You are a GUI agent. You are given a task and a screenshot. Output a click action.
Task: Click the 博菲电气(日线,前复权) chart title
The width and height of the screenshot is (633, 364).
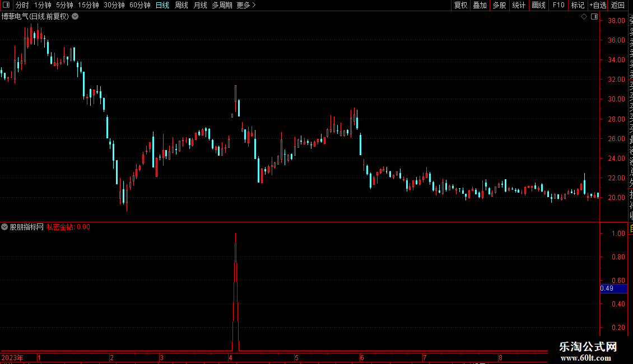[x=35, y=17]
